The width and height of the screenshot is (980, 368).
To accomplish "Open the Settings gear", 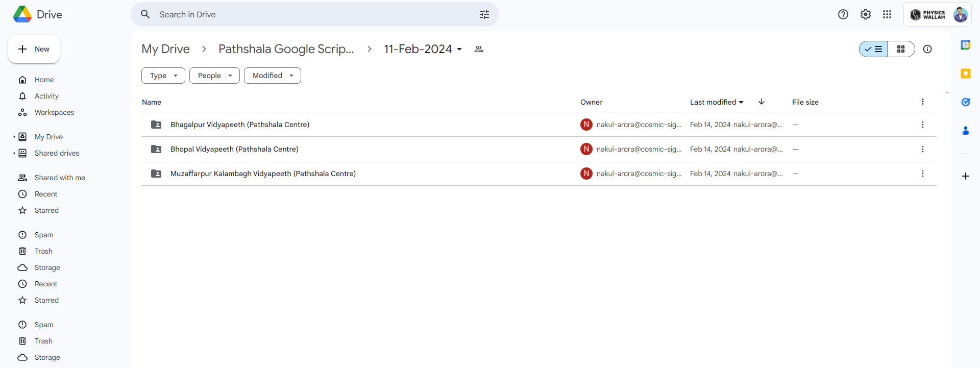I will tap(865, 14).
